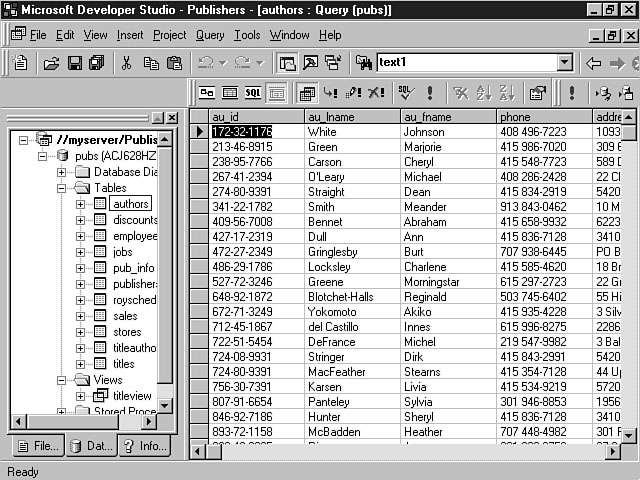Select the titleview view in tree
The image size is (640, 480).
pyautogui.click(x=131, y=396)
